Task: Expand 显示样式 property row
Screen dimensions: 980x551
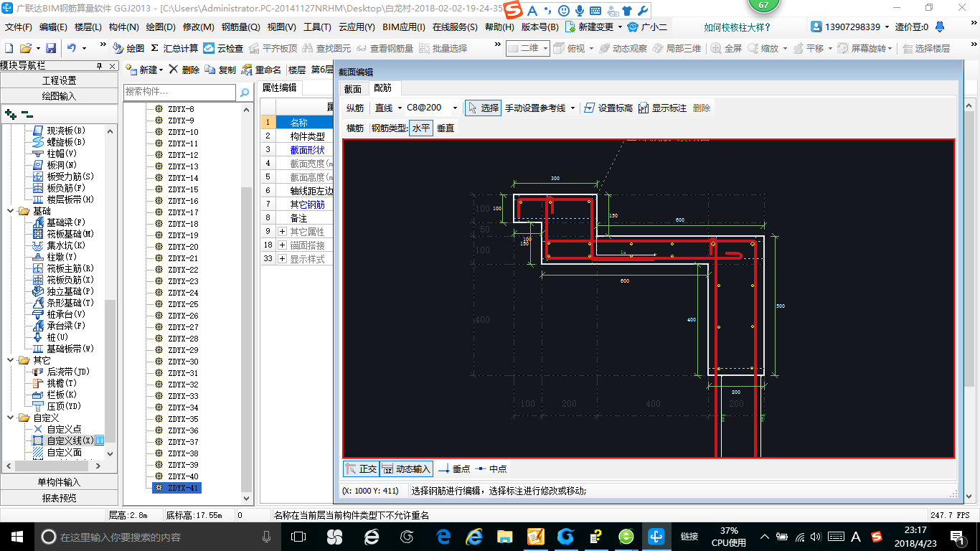Action: click(282, 258)
